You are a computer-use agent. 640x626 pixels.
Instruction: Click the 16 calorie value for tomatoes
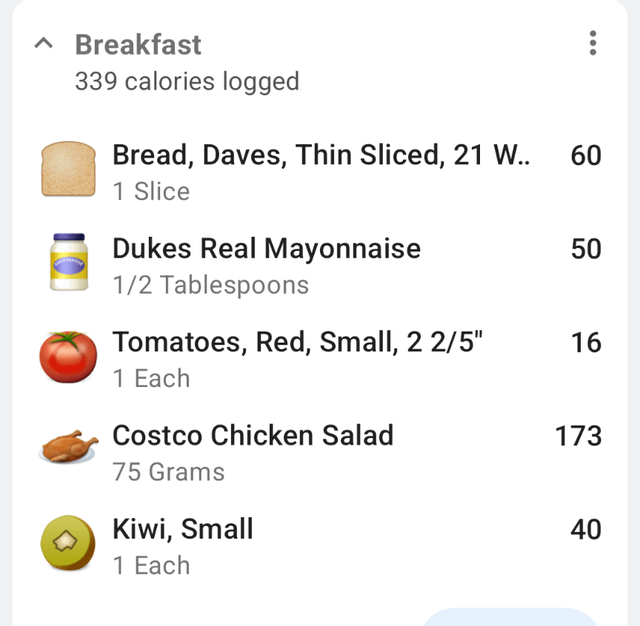(586, 342)
